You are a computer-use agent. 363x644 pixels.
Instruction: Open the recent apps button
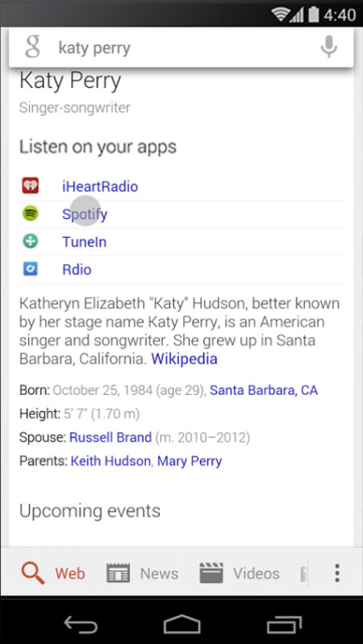[x=283, y=625]
